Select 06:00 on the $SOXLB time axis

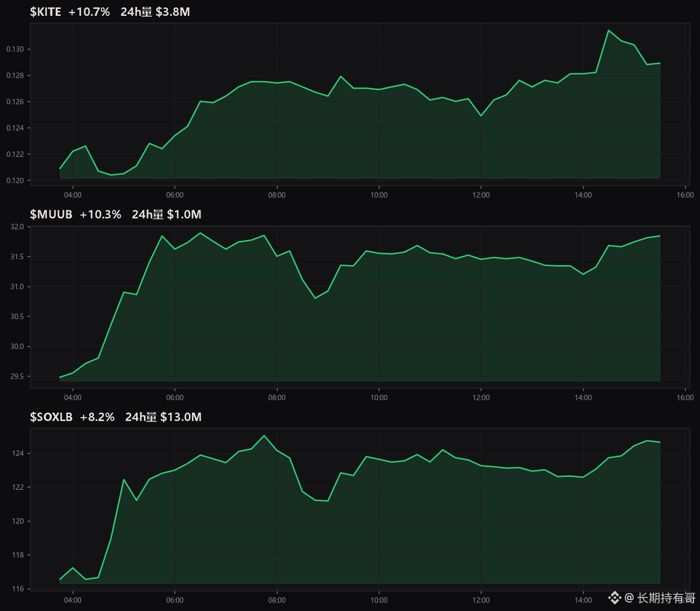click(x=175, y=600)
